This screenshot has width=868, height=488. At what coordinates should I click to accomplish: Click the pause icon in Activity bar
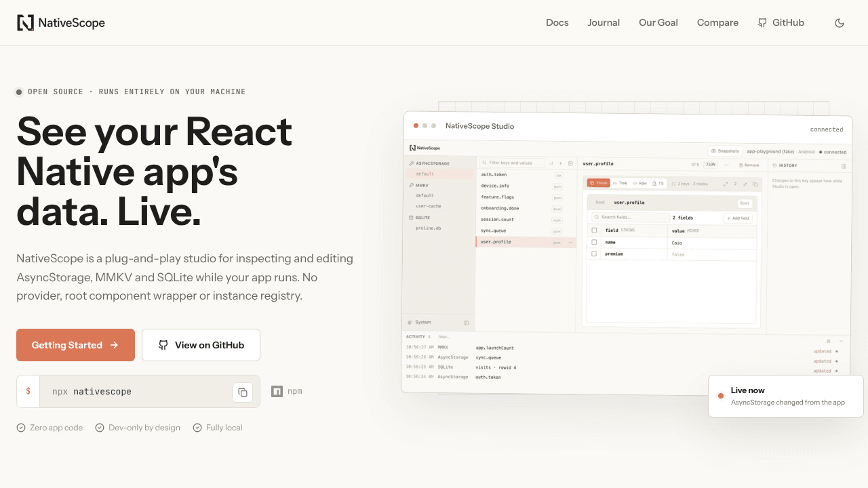(829, 341)
